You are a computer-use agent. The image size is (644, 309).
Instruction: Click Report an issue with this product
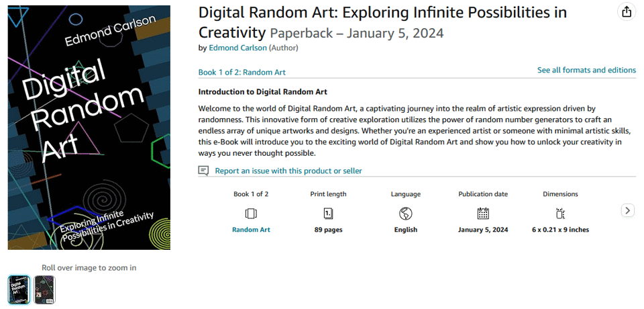pos(288,171)
